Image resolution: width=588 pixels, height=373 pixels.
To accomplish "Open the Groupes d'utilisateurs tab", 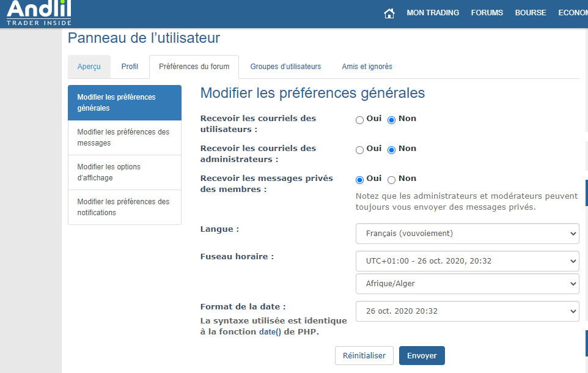I will [x=285, y=67].
